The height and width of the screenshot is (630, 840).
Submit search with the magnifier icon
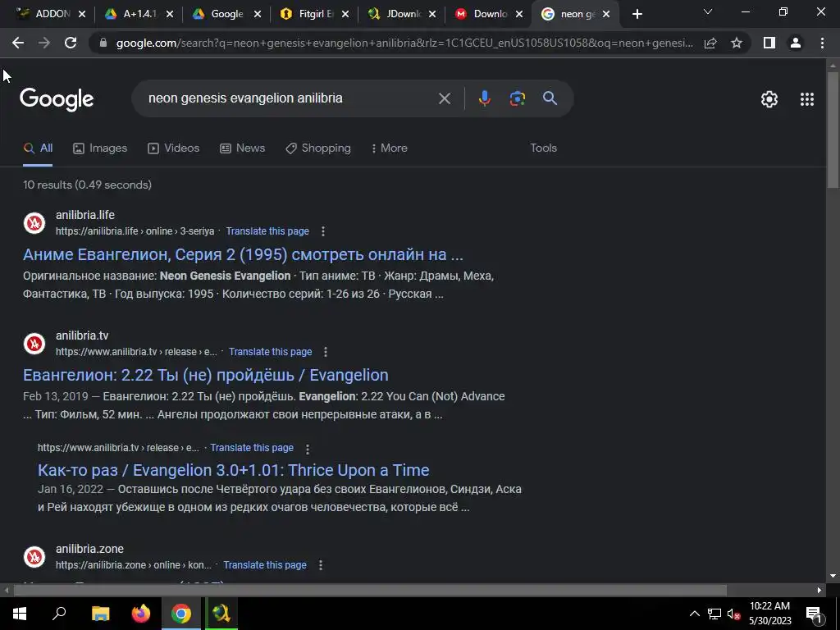click(550, 98)
